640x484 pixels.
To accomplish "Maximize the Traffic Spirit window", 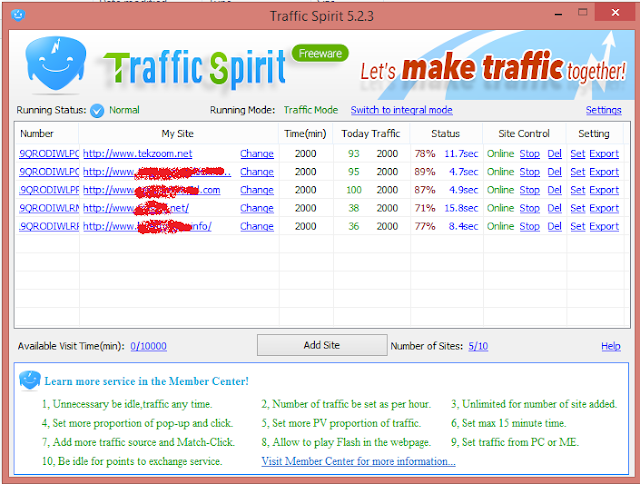I will point(582,13).
